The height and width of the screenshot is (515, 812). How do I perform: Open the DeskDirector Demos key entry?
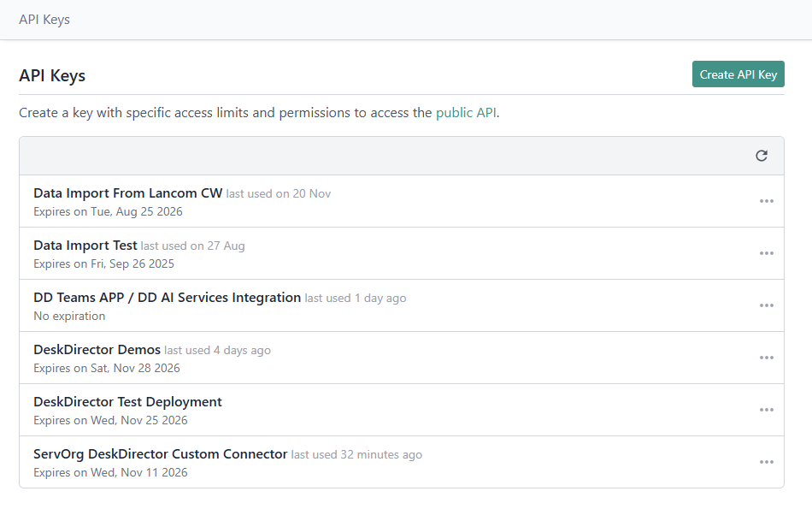point(97,350)
